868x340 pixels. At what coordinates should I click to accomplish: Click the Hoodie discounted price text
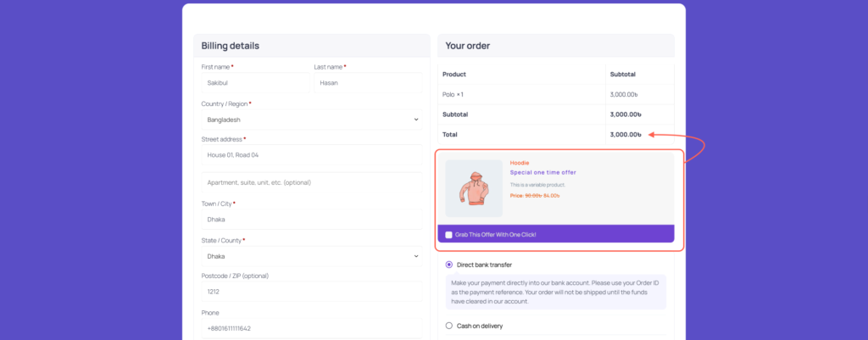(551, 196)
